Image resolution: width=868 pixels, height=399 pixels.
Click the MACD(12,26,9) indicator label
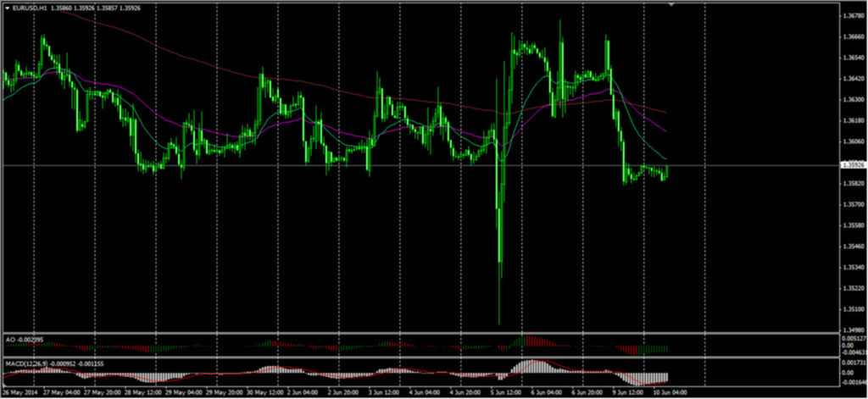pos(24,363)
